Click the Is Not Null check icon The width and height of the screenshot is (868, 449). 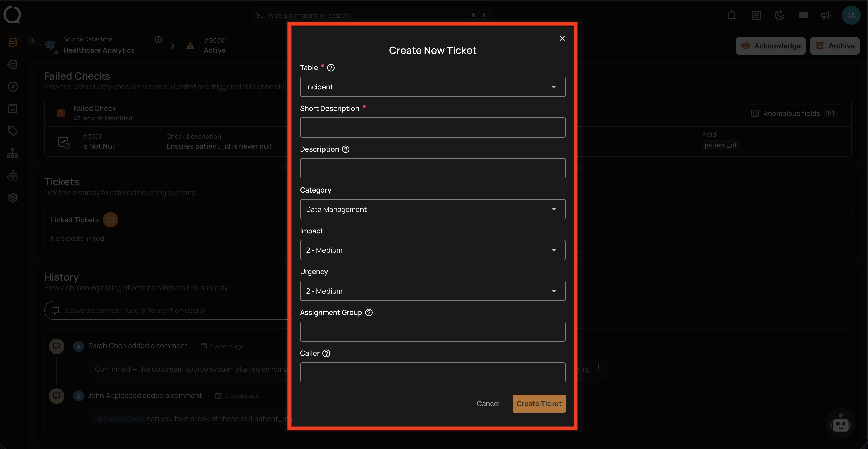click(64, 142)
